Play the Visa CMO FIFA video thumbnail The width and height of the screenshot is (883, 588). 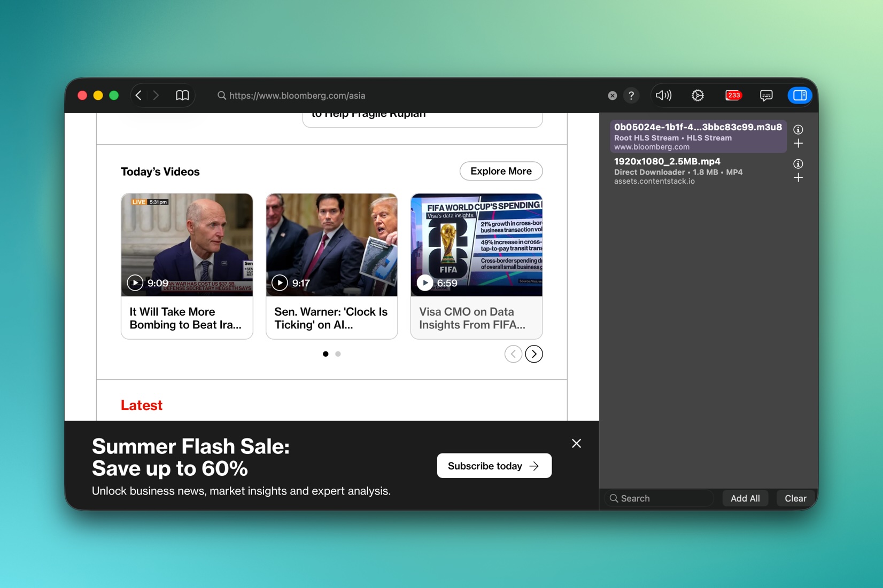[x=476, y=245]
